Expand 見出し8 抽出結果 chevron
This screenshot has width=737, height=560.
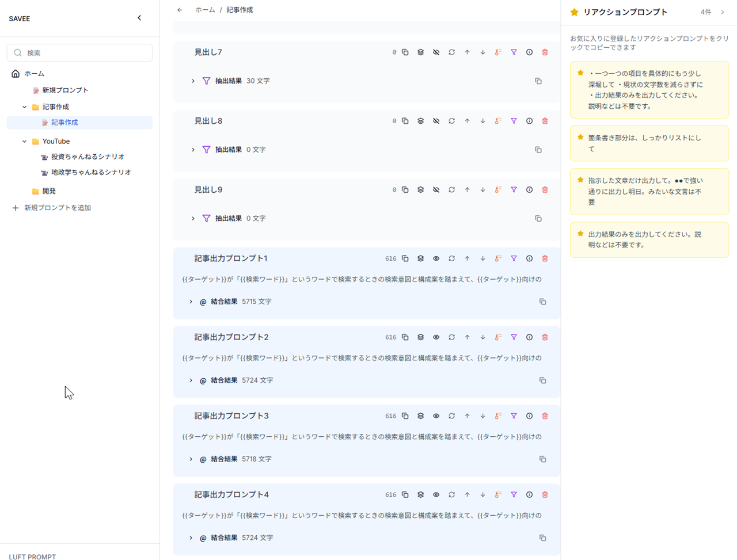pyautogui.click(x=193, y=150)
